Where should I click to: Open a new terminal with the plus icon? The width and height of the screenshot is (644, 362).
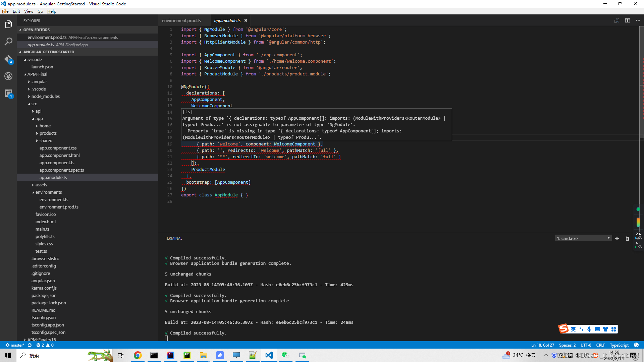coord(617,238)
